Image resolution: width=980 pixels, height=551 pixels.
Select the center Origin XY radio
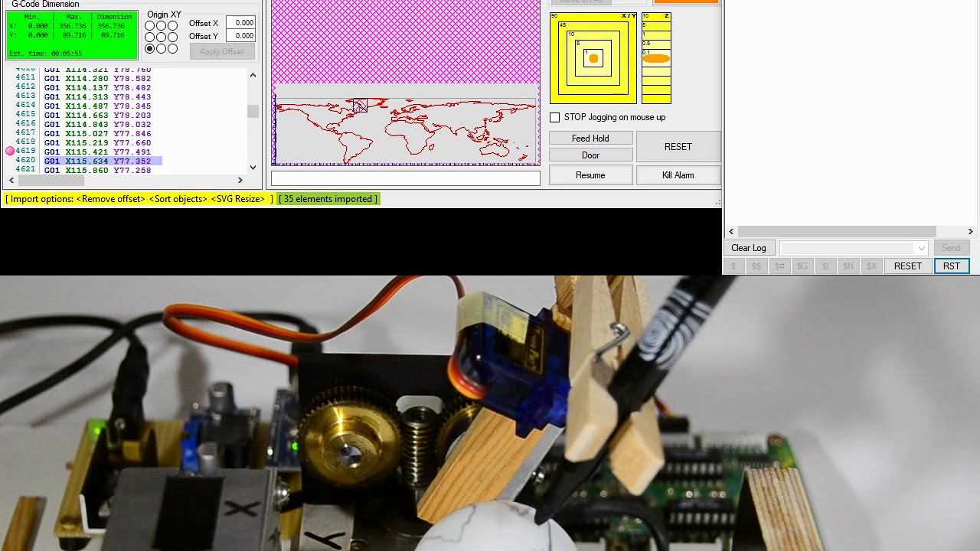point(162,37)
